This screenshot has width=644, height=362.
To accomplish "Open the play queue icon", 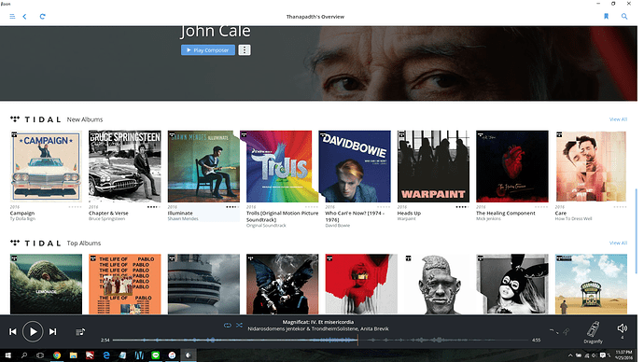I will click(80, 331).
